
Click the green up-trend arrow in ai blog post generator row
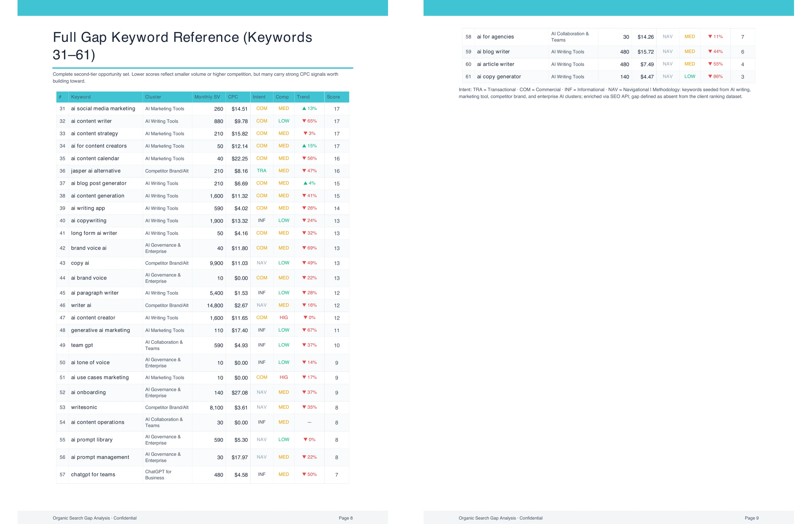305,183
